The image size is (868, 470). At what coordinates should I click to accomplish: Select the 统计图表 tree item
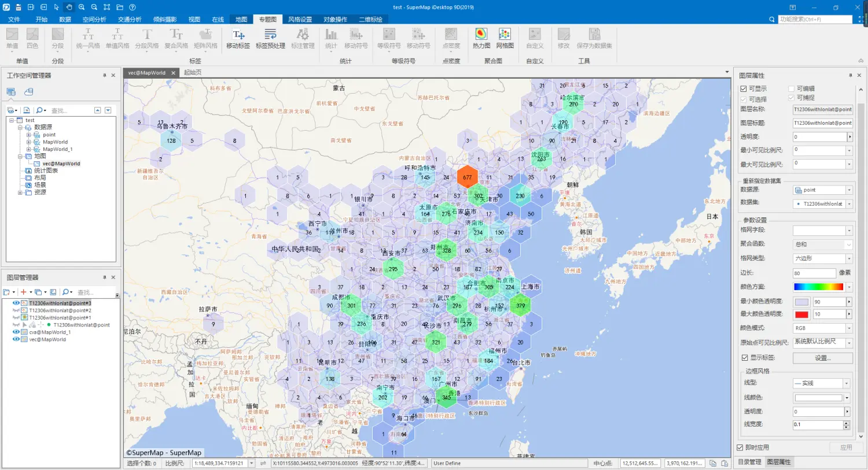point(45,171)
